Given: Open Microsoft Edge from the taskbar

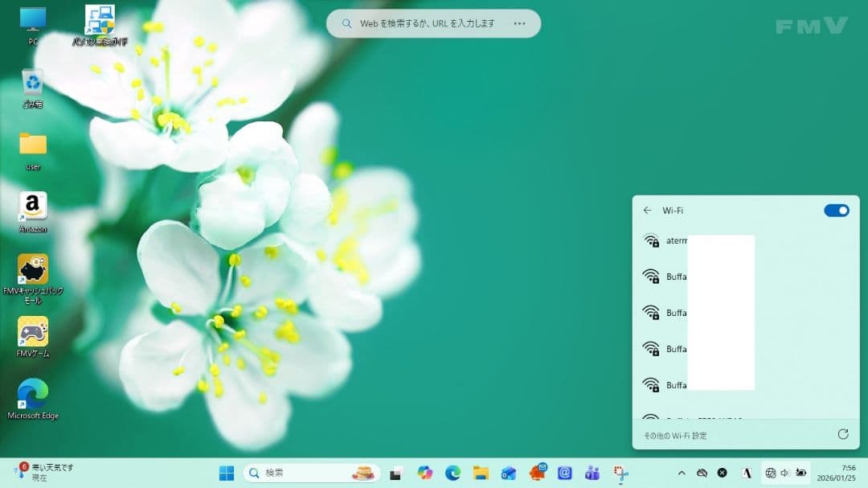Looking at the screenshot, I should point(452,473).
